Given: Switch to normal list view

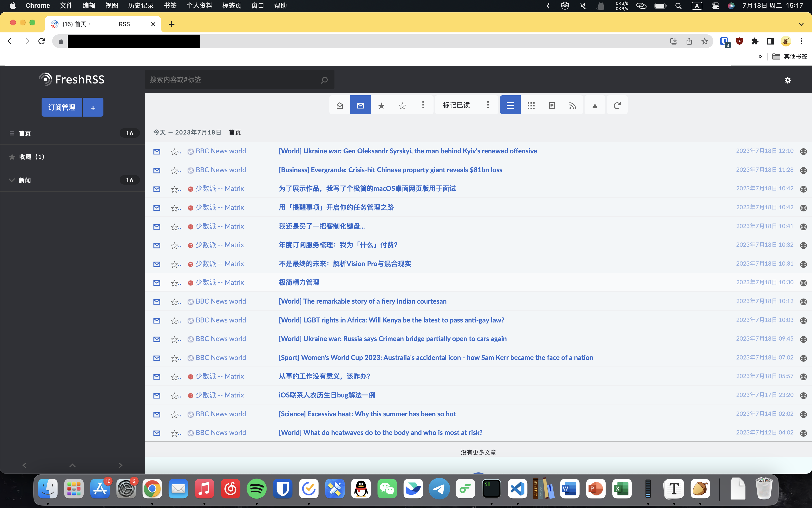Looking at the screenshot, I should point(510,105).
